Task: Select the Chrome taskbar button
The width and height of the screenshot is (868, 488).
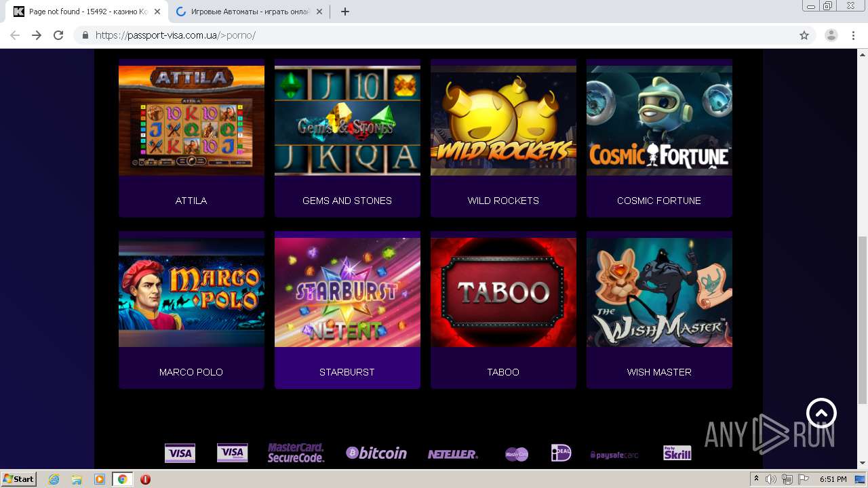Action: point(122,479)
